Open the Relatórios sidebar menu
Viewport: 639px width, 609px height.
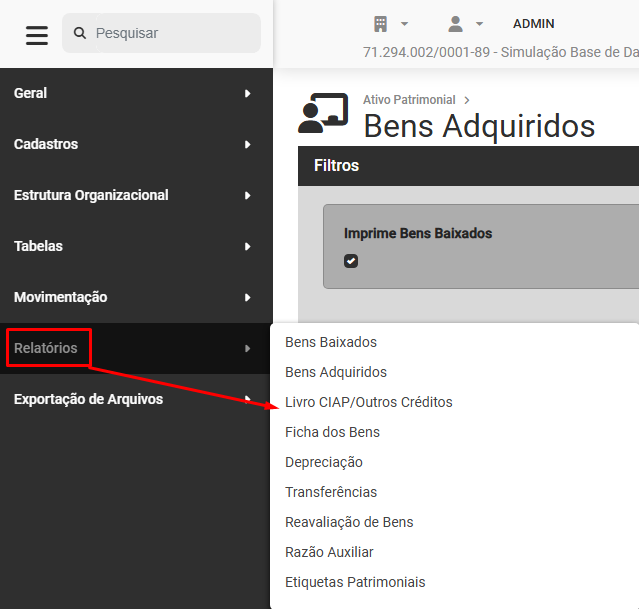[48, 348]
